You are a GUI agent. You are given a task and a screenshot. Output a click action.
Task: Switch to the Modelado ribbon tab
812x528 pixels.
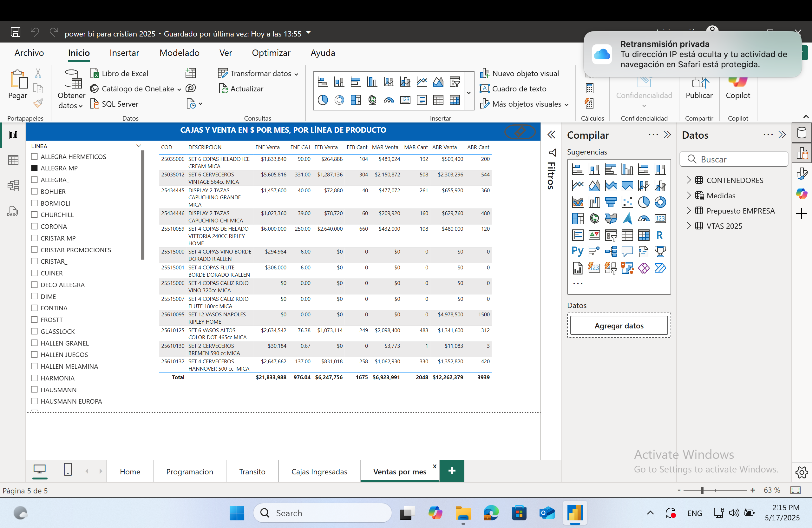[179, 53]
